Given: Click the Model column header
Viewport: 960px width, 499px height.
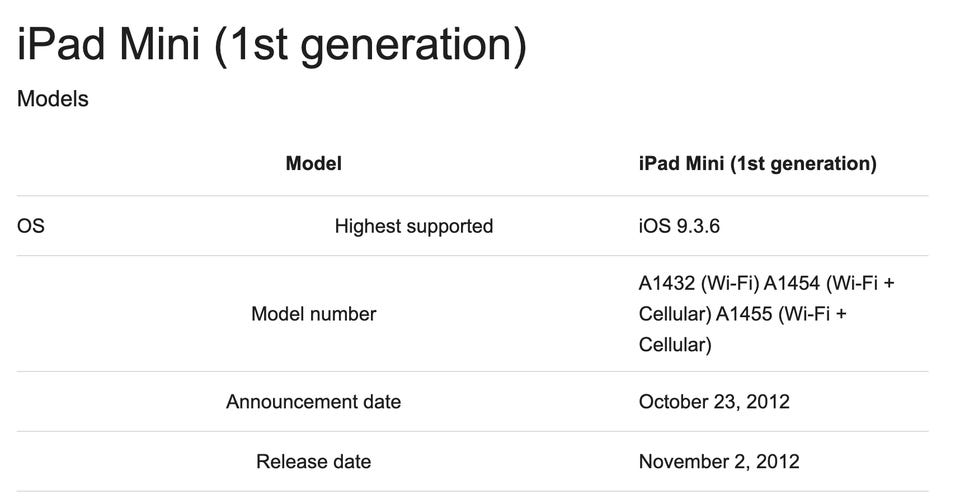Looking at the screenshot, I should (313, 163).
